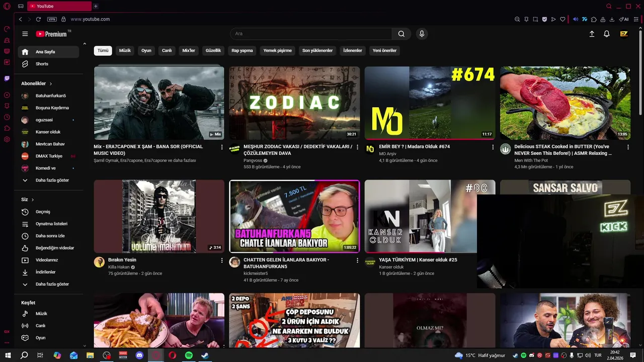Select the Yemek pişirme filter chip
The image size is (644, 362).
(277, 50)
